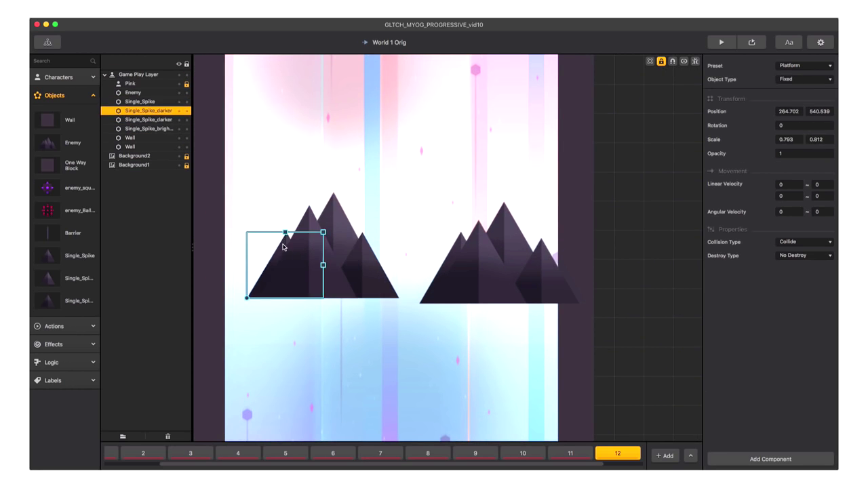Toggle the orange canvas lock icon

(661, 62)
